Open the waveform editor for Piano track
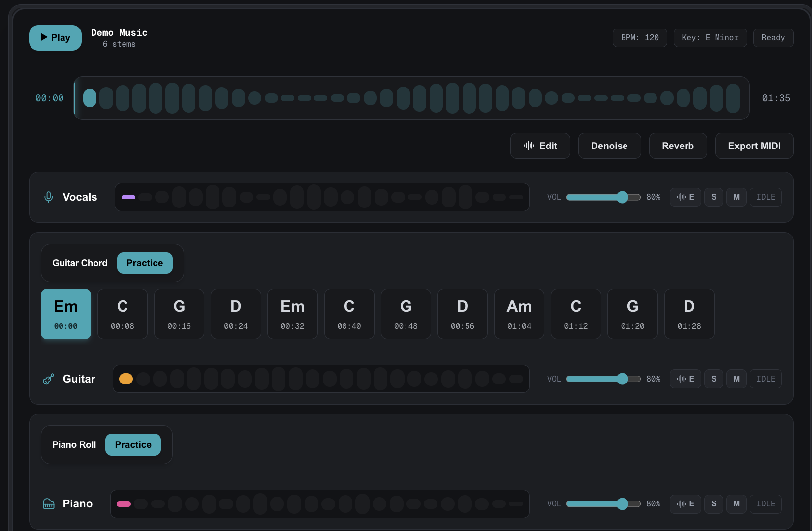The image size is (812, 531). [x=685, y=504]
